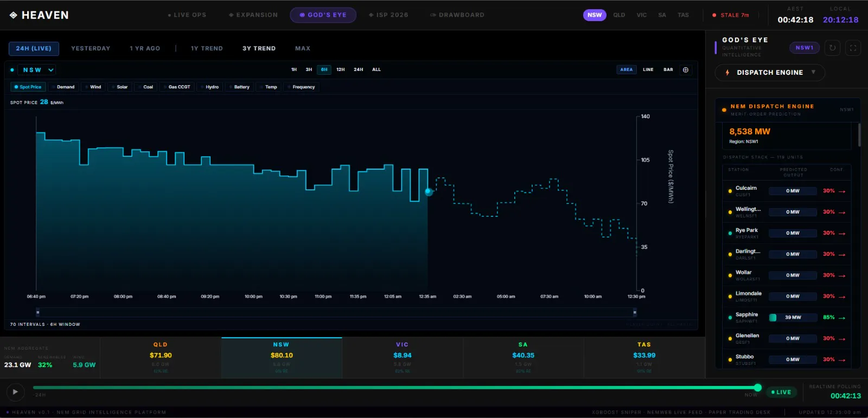Click the timeline slider knob at NOW

click(x=758, y=388)
